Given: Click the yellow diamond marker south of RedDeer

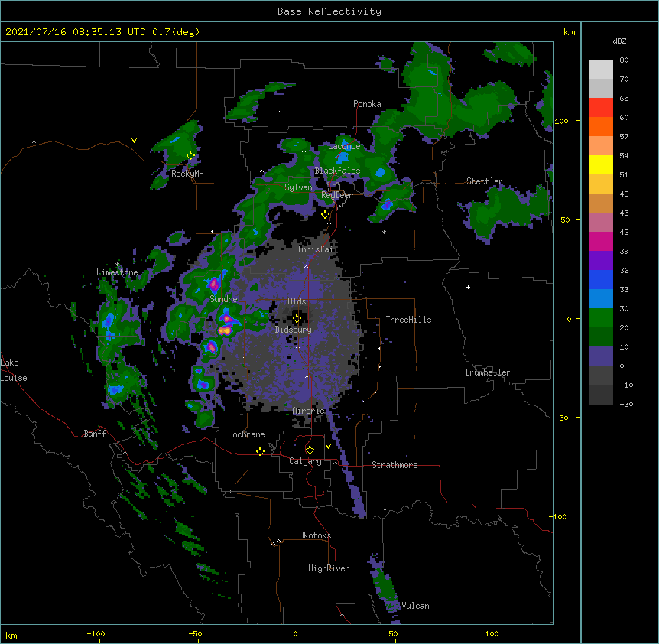Looking at the screenshot, I should [x=325, y=215].
